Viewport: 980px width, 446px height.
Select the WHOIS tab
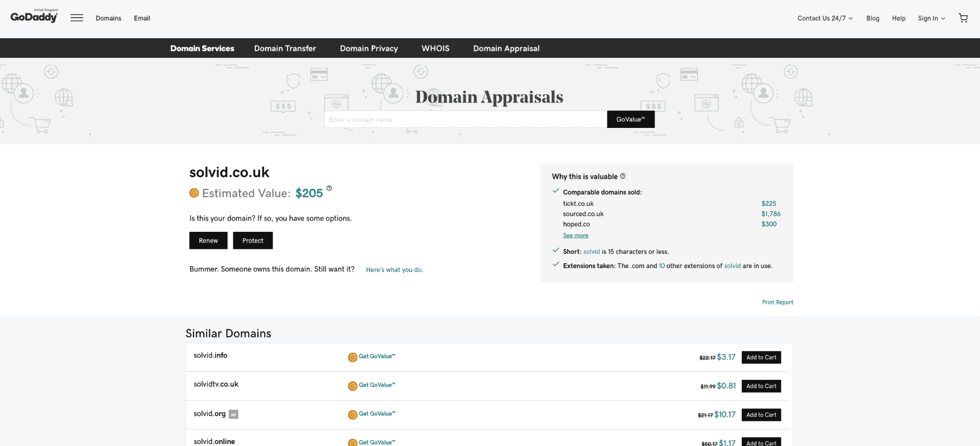[435, 48]
